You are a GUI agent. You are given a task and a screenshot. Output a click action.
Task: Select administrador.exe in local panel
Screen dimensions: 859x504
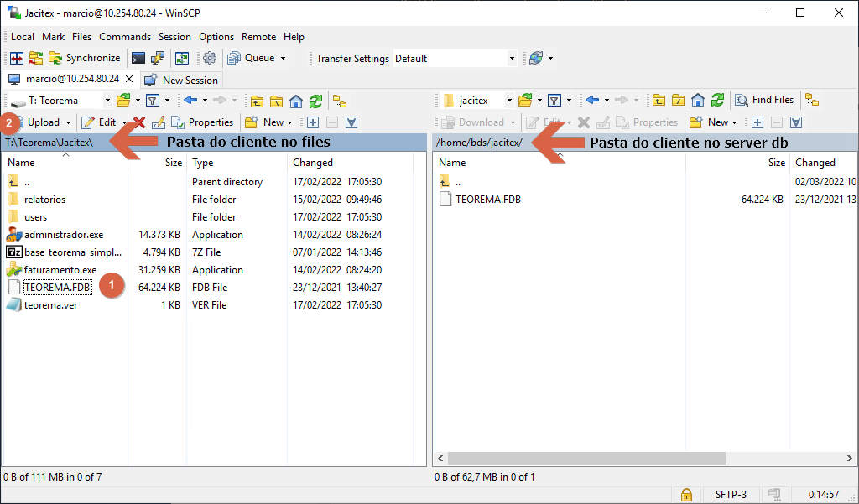pyautogui.click(x=64, y=235)
